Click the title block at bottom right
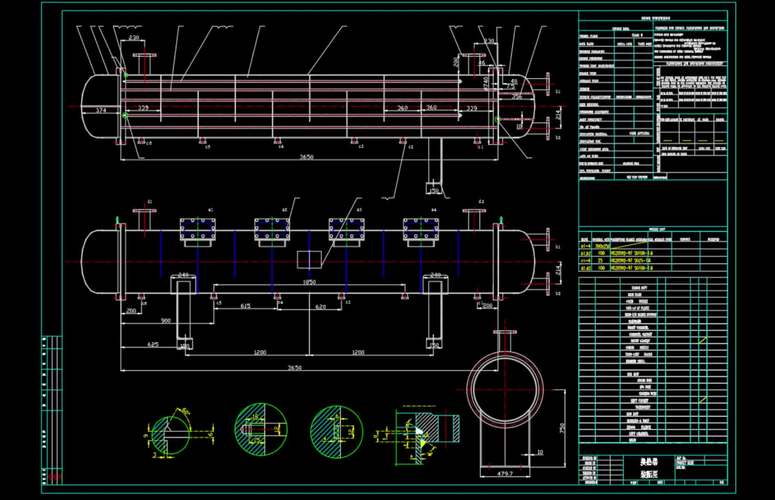Screen dimensions: 775x500 pyautogui.click(x=652, y=469)
